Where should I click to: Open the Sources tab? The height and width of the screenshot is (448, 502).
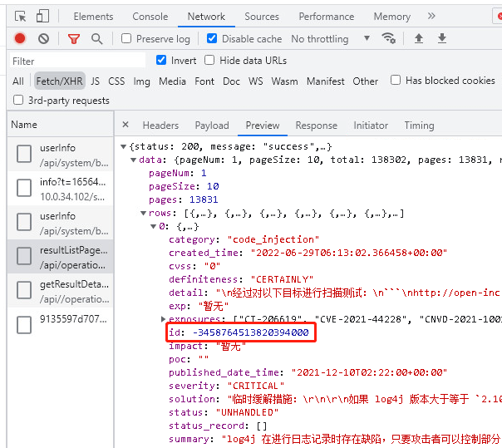pyautogui.click(x=262, y=17)
